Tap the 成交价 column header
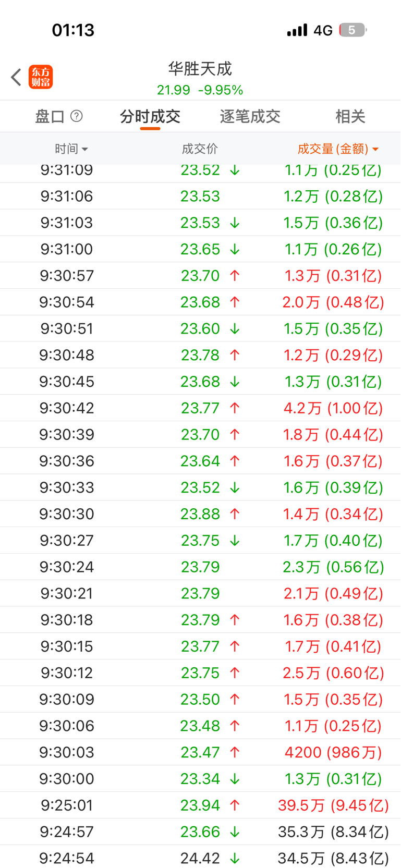 200,149
